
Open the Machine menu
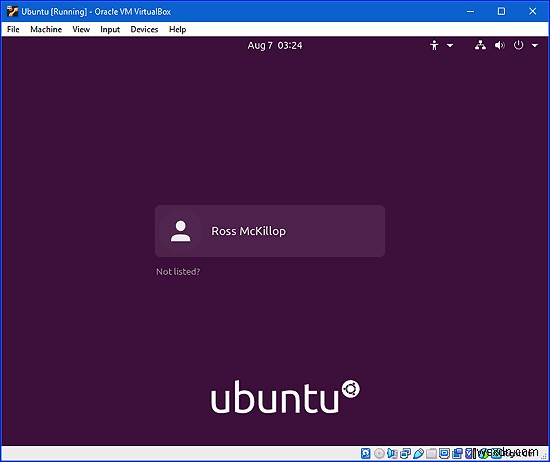46,29
